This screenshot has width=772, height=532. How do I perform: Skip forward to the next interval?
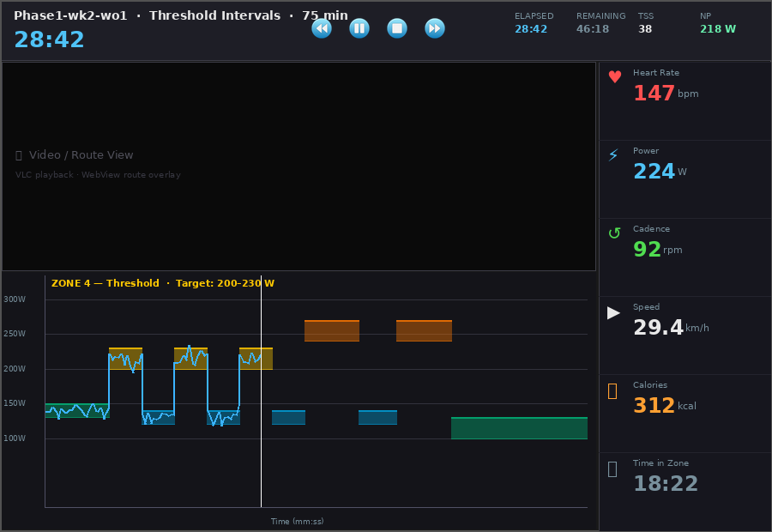click(434, 28)
